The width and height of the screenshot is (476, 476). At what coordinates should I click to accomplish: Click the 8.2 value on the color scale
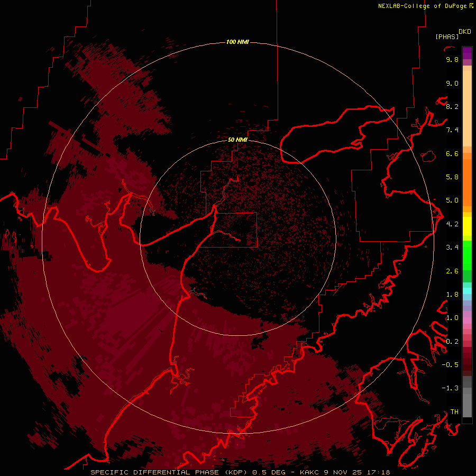[452, 106]
